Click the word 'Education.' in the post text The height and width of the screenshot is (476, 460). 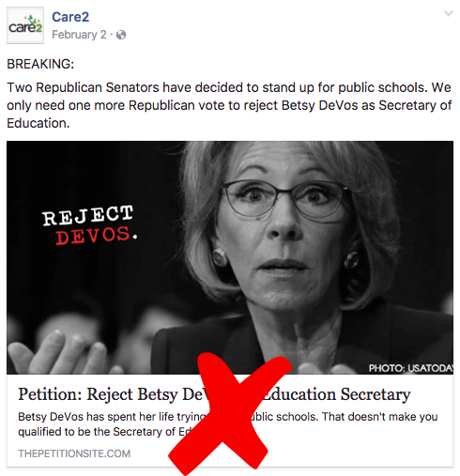click(38, 123)
